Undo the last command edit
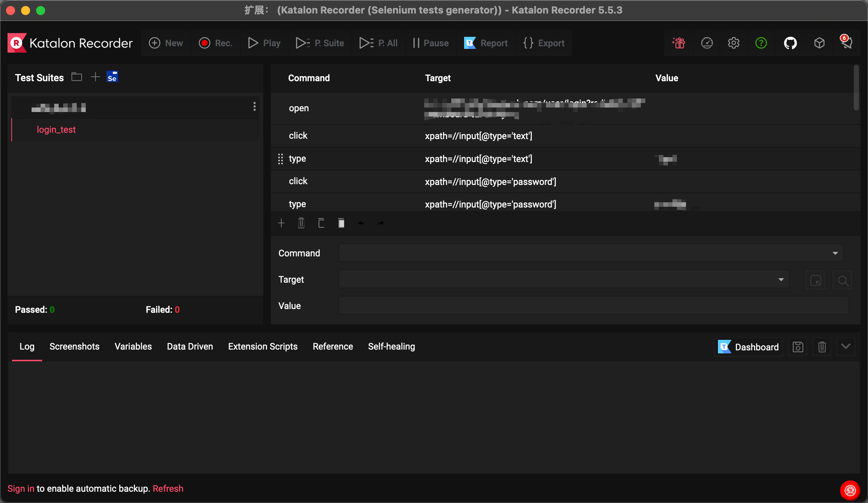Screen dimensions: 868x503 (x=361, y=223)
